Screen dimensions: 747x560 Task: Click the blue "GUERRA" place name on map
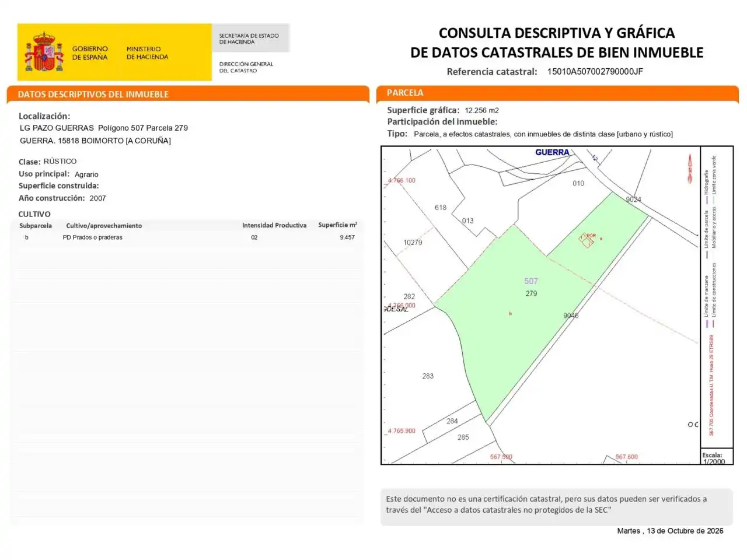[x=552, y=152]
